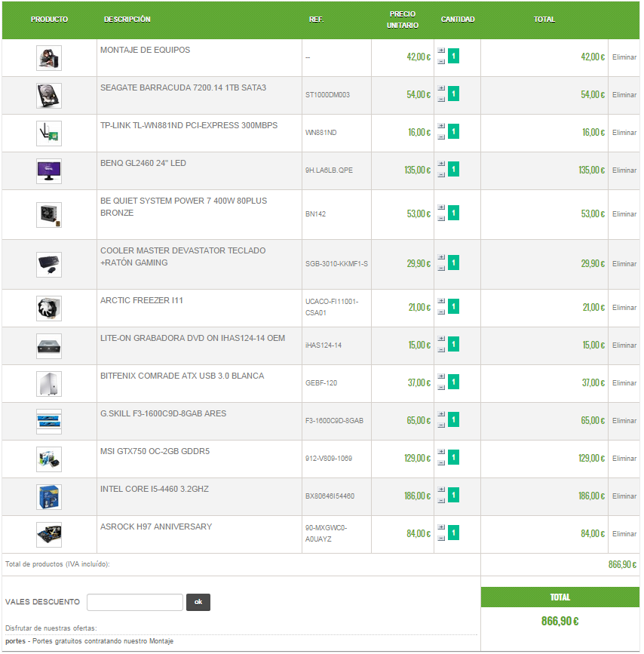Open the Arctic Freezer cooler thumbnail

click(x=49, y=309)
